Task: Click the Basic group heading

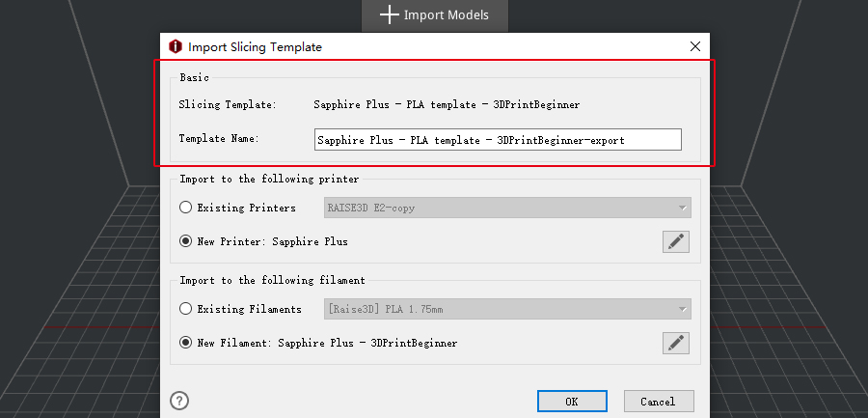Action: click(194, 77)
